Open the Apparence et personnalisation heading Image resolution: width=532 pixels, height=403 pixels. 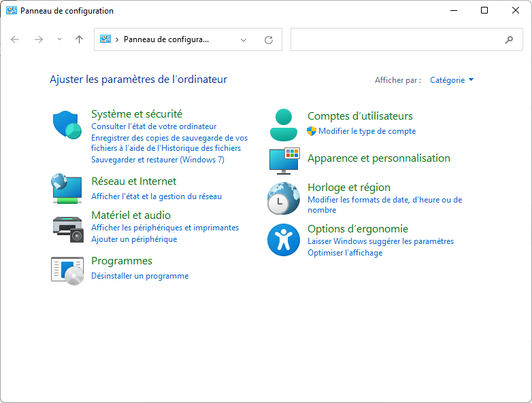(379, 158)
